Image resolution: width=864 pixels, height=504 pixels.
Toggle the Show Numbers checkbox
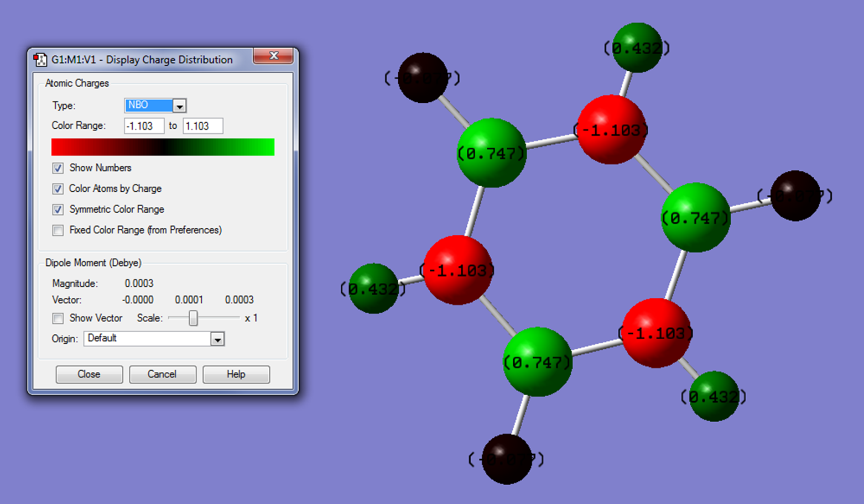pos(58,168)
